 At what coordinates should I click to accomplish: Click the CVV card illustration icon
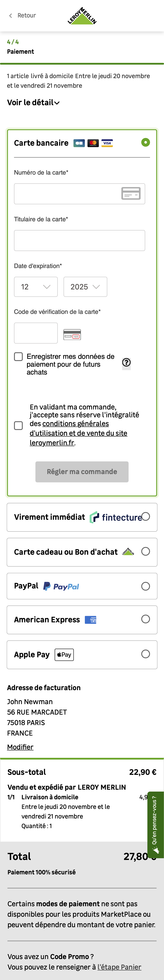click(x=72, y=334)
